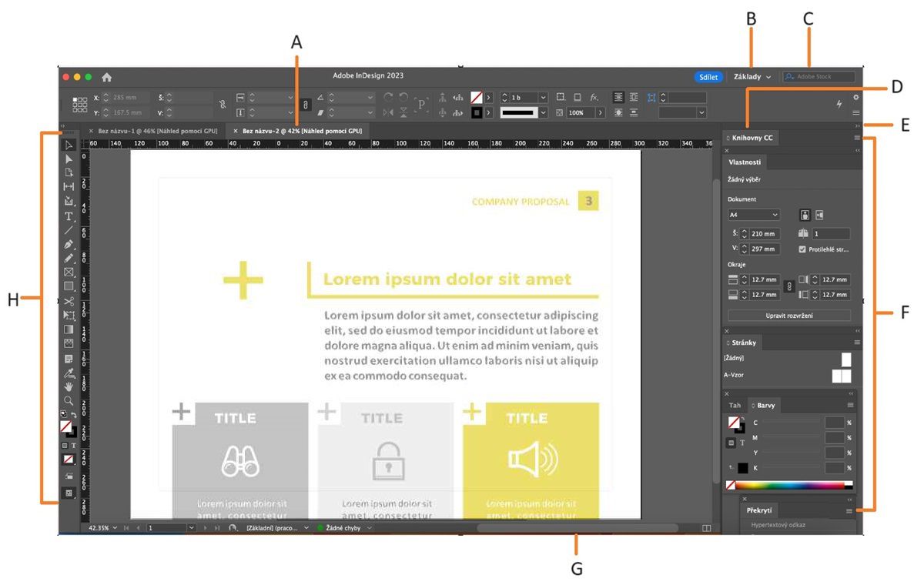Click the reference point locator grid

click(80, 105)
